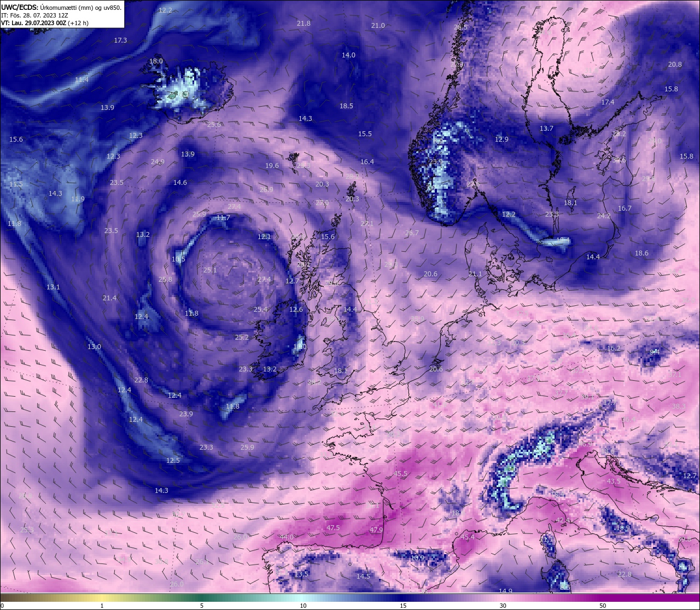Click the 12.1 value

pyautogui.click(x=264, y=237)
